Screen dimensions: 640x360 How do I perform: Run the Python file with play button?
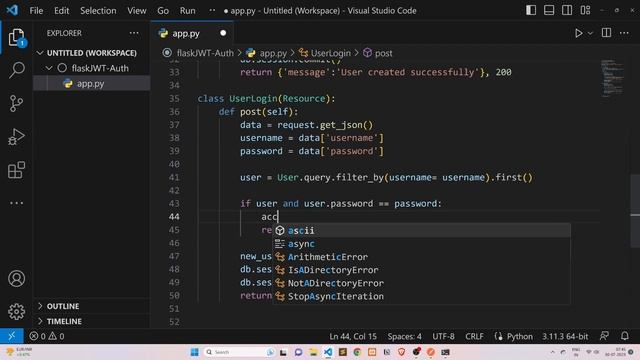578,33
